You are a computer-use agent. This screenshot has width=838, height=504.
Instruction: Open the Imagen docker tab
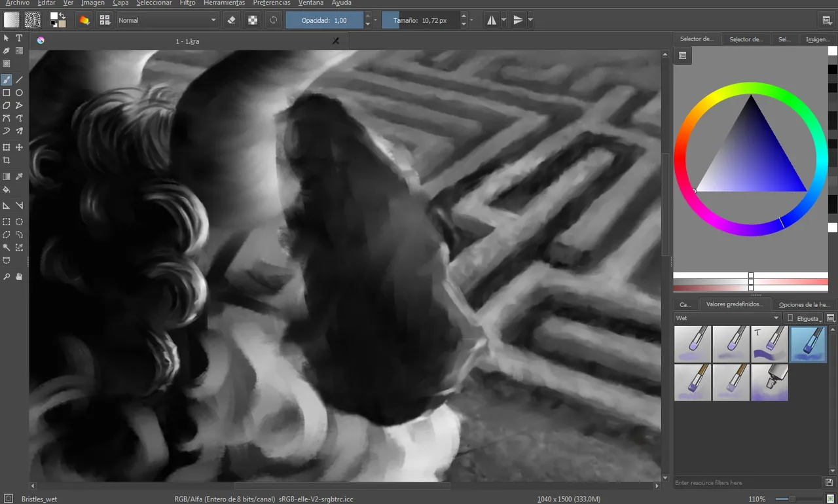[817, 39]
